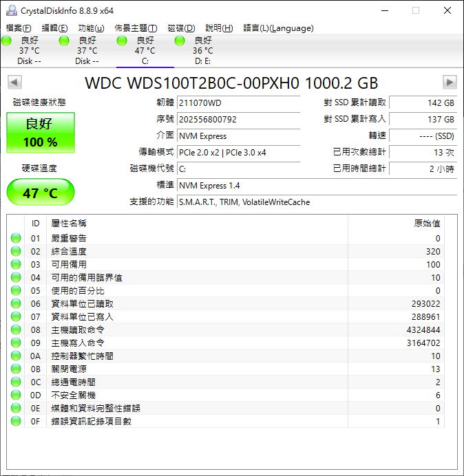464x476 pixels.
Task: Click the transfer mode field PCIe 2.0 x2
Action: (x=238, y=153)
